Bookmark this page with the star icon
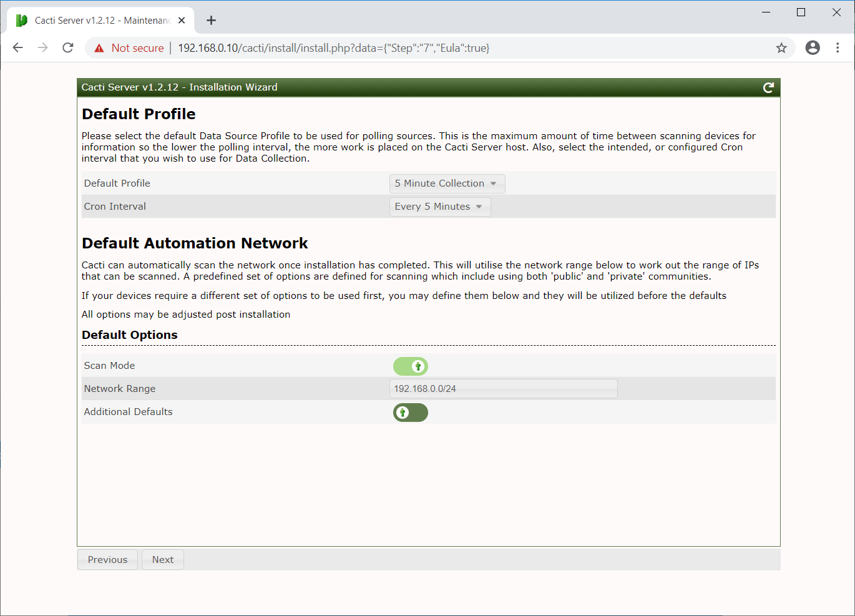This screenshot has height=616, width=855. (781, 47)
